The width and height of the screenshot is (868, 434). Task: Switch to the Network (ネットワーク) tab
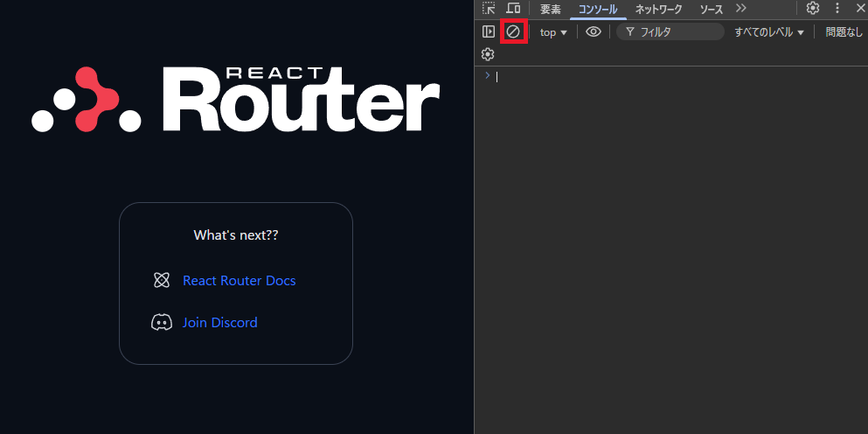658,9
